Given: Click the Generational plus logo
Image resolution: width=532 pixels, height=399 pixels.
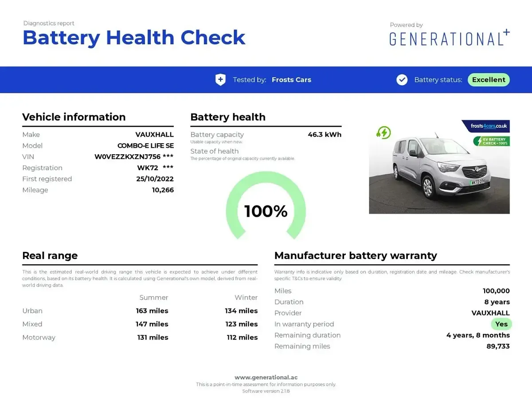Looking at the screenshot, I should pyautogui.click(x=450, y=38).
